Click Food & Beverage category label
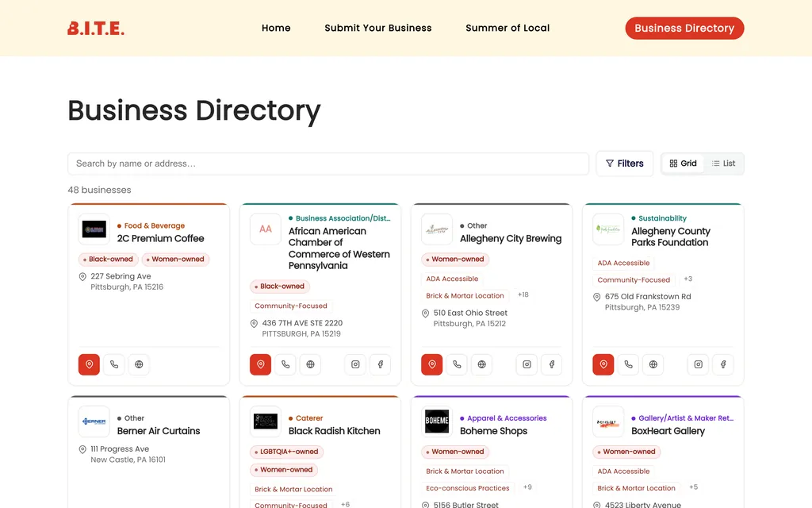Image resolution: width=812 pixels, height=508 pixels. pos(155,226)
